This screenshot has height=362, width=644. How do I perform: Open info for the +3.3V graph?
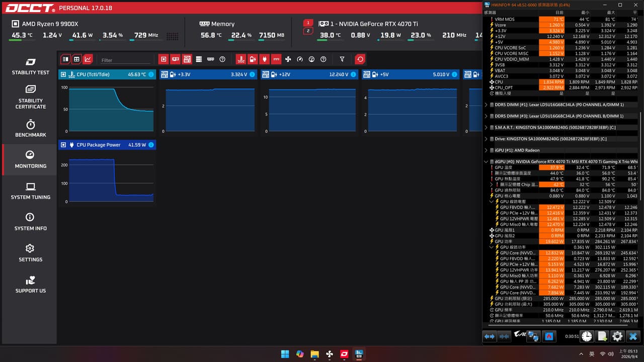253,74
